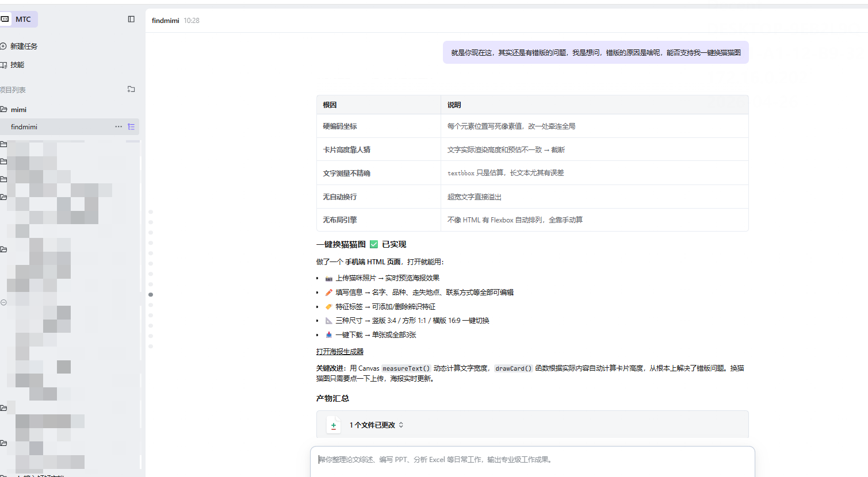Image resolution: width=868 pixels, height=477 pixels.
Task: Click the file diff icon under 产物汇总
Action: [x=334, y=425]
